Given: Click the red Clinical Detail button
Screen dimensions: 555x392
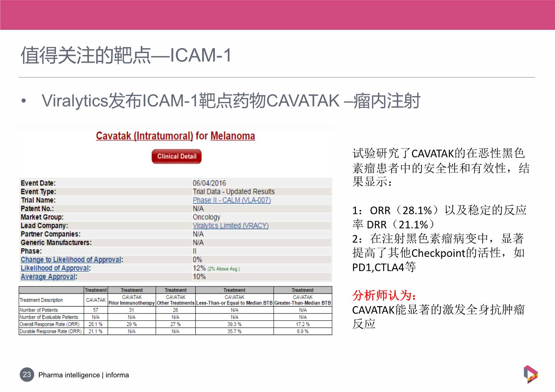Looking at the screenshot, I should 177,156.
